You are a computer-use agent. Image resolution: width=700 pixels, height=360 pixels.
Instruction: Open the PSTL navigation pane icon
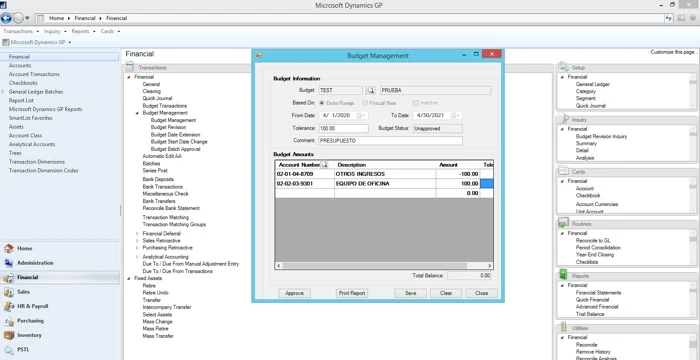8,350
